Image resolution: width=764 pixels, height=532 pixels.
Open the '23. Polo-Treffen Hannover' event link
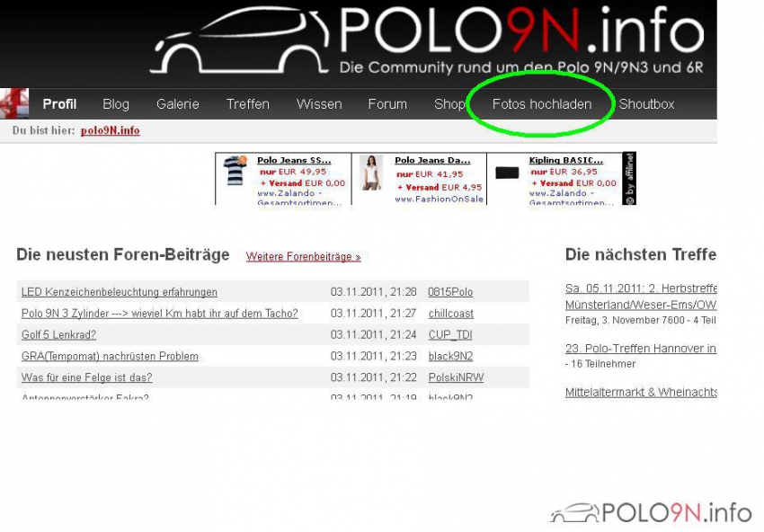click(640, 349)
